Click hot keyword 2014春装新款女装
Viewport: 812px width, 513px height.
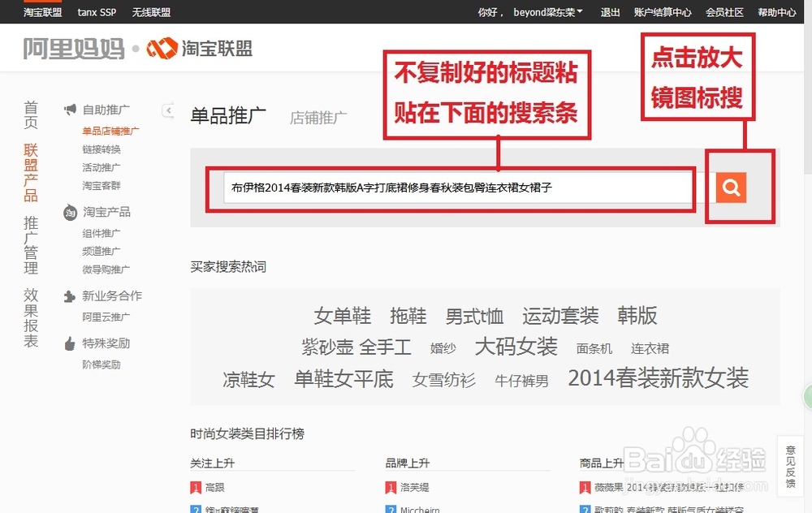click(659, 378)
